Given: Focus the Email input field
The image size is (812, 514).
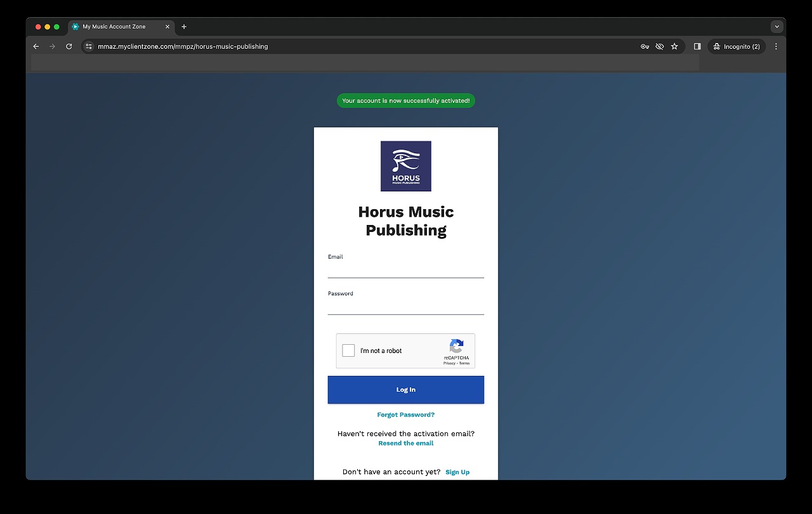Looking at the screenshot, I should point(406,271).
